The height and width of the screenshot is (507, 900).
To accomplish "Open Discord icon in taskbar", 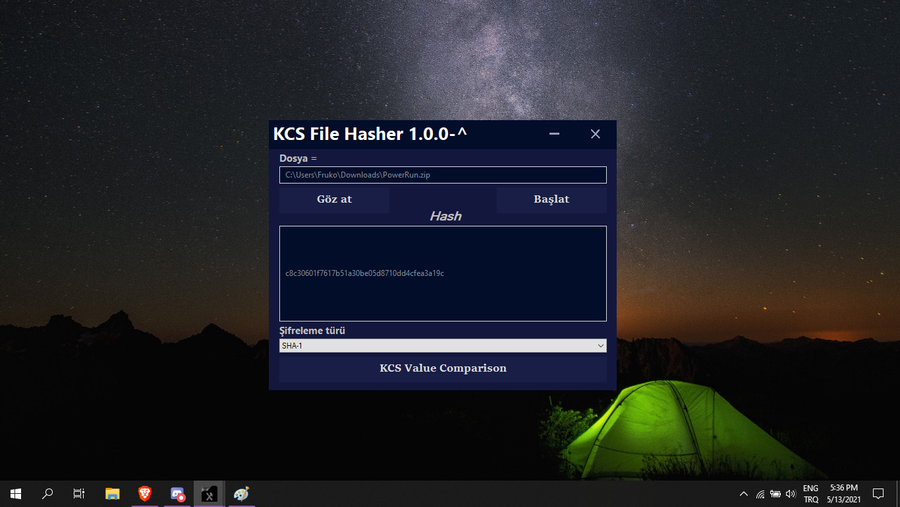I will click(x=177, y=494).
